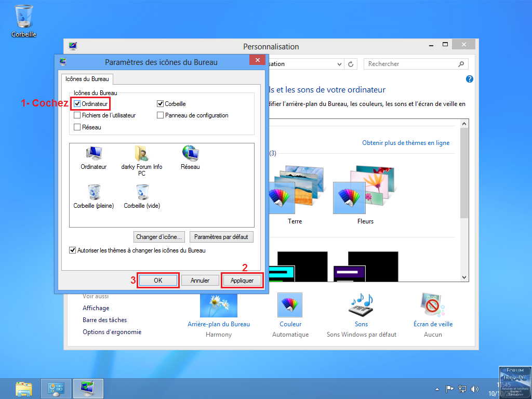
Task: Open Couleur settings icon
Action: pyautogui.click(x=290, y=305)
